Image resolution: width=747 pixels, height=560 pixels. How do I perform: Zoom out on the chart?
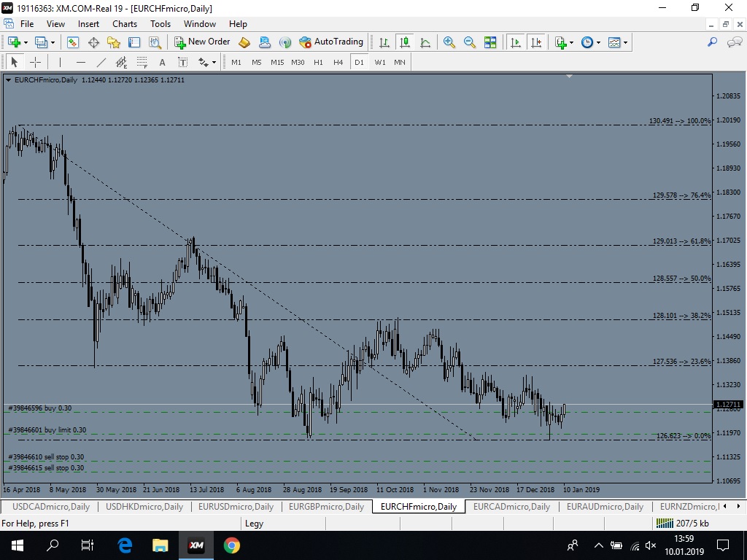[x=470, y=42]
